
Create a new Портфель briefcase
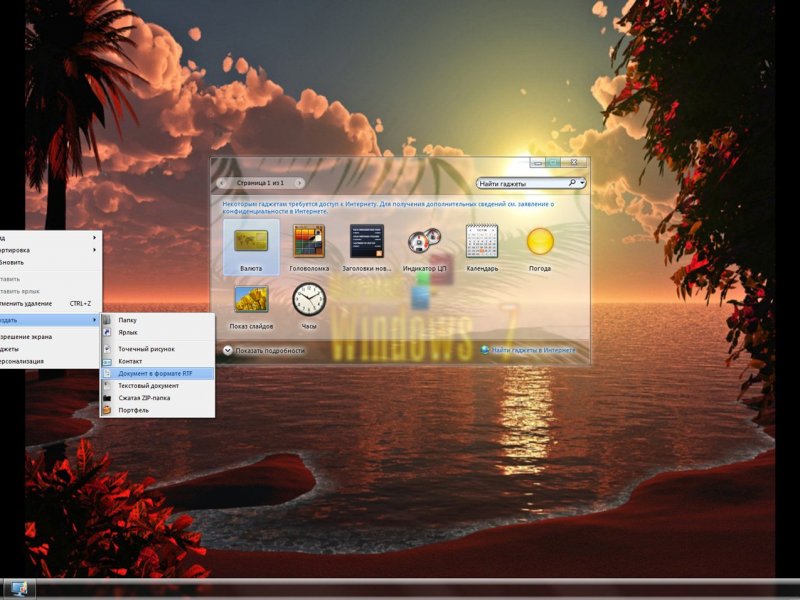(x=158, y=410)
